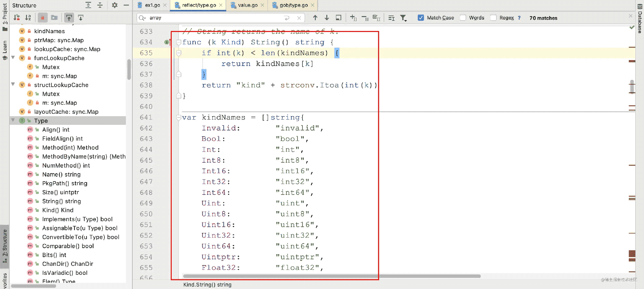Click the search field containing 'array'
This screenshot has height=289, width=644.
tap(214, 18)
